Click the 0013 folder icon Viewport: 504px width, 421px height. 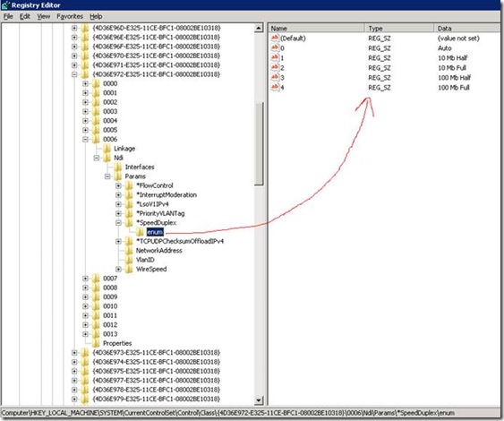coord(96,334)
